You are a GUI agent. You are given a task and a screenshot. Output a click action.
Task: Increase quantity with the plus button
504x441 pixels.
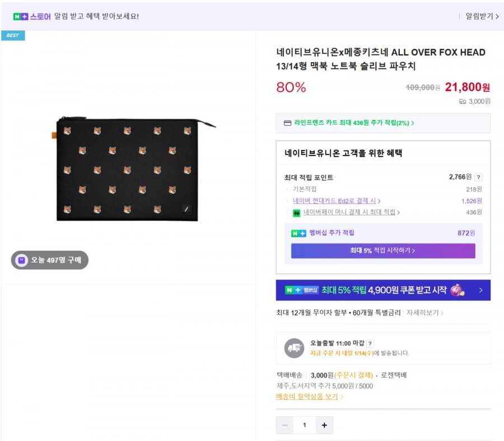tap(324, 425)
